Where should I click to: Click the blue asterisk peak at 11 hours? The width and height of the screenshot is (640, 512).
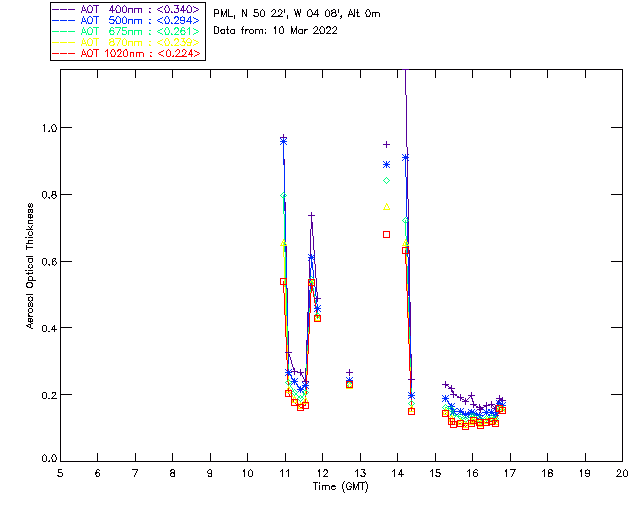[x=283, y=142]
